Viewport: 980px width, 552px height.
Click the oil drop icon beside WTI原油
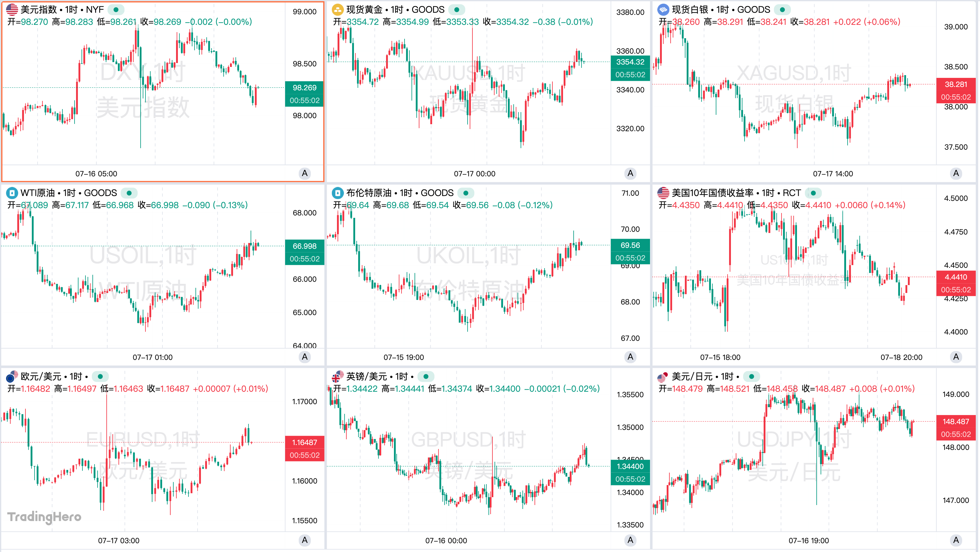coord(12,193)
